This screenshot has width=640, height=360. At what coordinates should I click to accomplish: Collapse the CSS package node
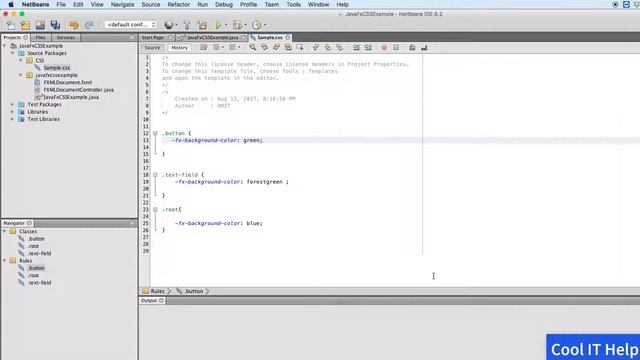pos(21,60)
